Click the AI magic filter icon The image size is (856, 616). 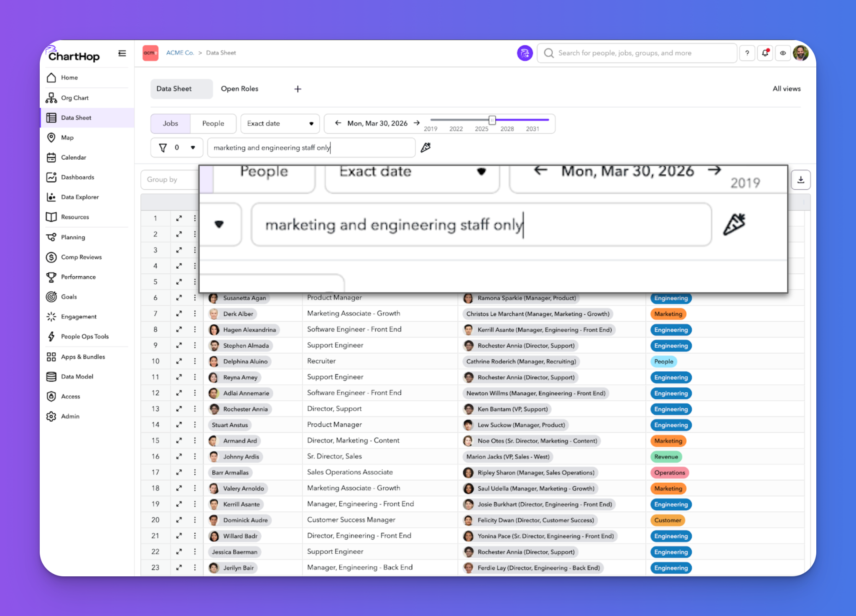(x=425, y=148)
